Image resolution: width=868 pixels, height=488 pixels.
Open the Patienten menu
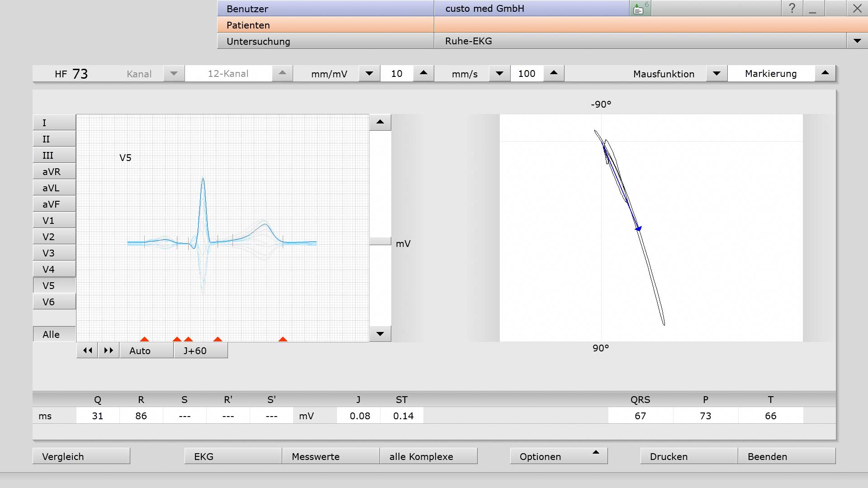click(326, 24)
